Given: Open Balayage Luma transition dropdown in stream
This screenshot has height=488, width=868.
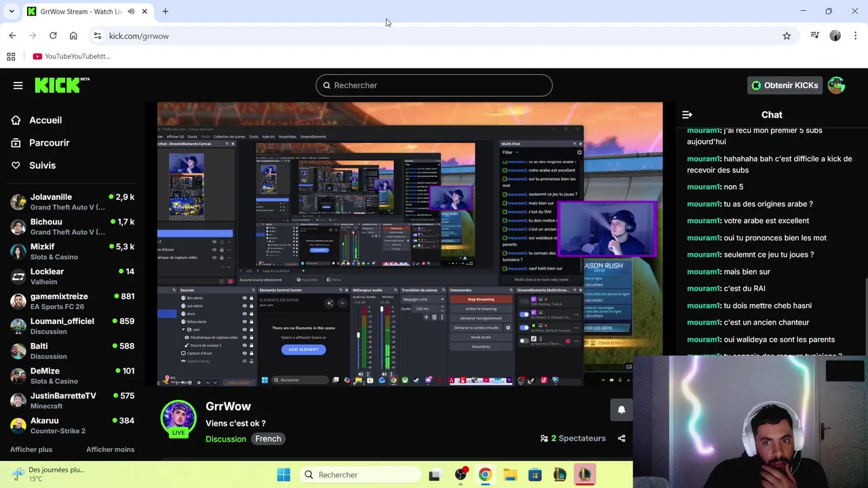Looking at the screenshot, I should click(x=424, y=299).
